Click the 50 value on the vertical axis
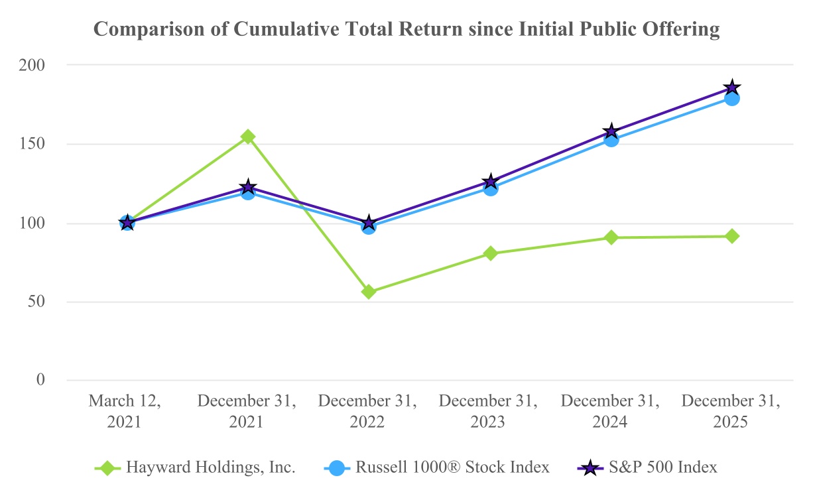 coord(37,302)
